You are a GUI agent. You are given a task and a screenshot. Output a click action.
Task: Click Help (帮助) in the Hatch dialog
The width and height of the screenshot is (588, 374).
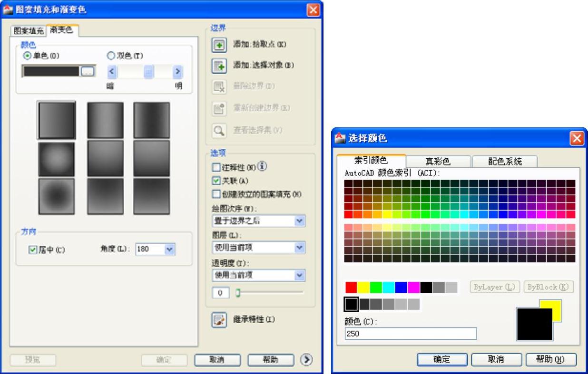coord(271,360)
